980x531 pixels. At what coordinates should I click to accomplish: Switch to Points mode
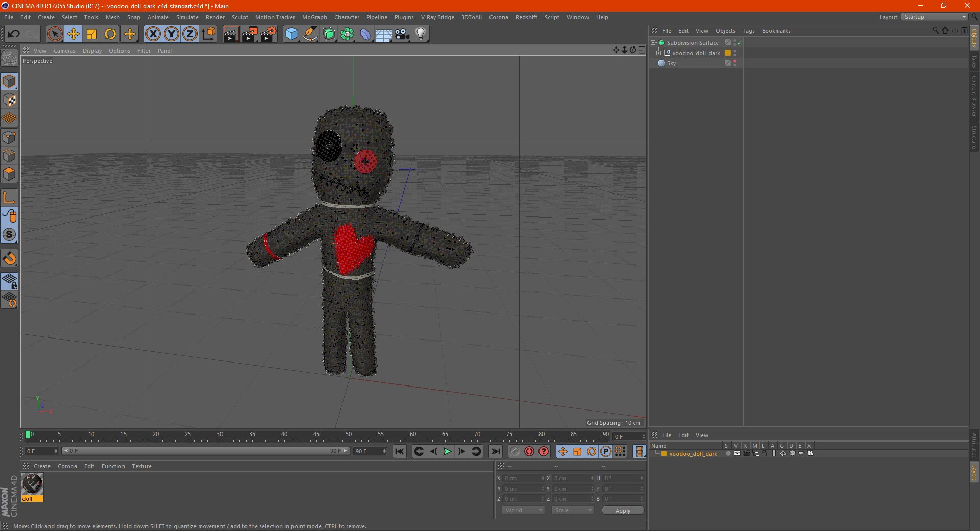point(9,137)
